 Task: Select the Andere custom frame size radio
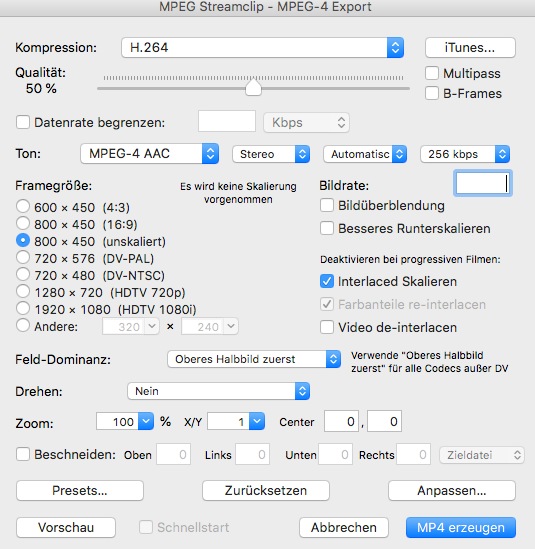23,325
